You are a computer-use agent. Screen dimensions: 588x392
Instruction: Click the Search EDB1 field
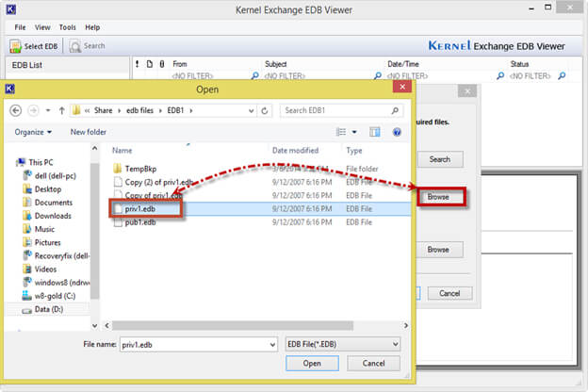pyautogui.click(x=341, y=110)
